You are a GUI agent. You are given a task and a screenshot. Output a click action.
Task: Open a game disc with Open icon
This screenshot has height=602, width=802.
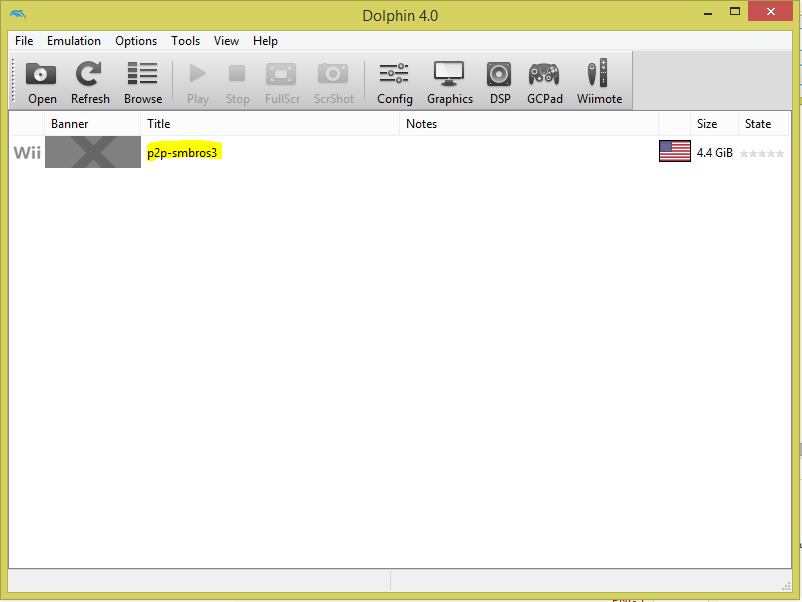coord(41,82)
